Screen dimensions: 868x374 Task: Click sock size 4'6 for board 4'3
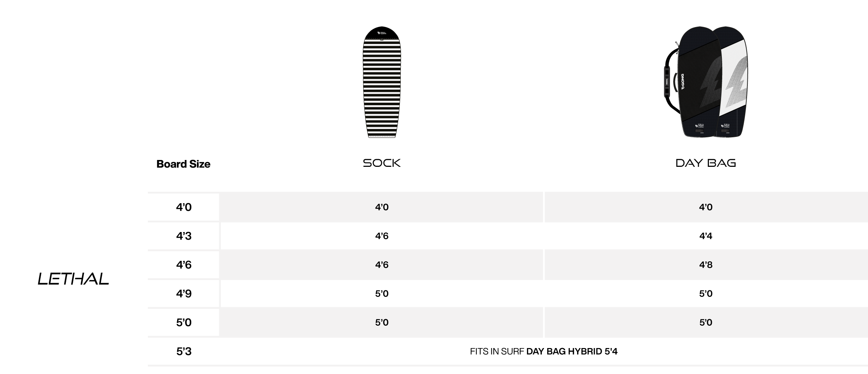pyautogui.click(x=382, y=236)
